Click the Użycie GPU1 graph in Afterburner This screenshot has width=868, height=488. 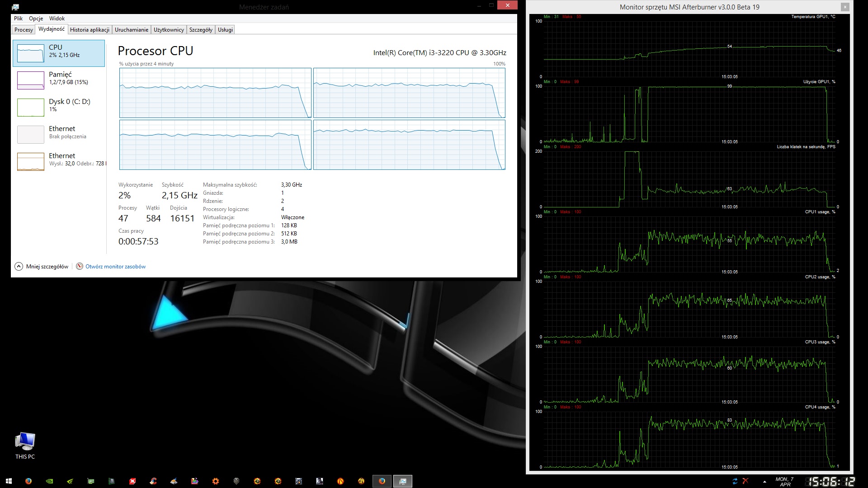689,113
